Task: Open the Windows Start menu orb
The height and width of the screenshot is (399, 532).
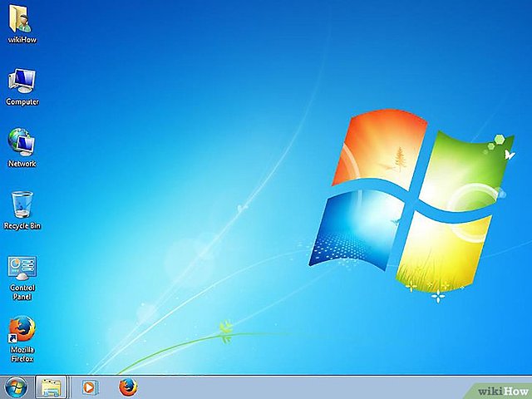Action: 16,387
